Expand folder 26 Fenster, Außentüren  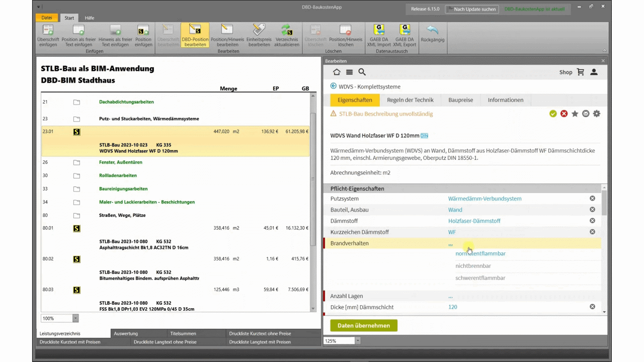click(x=76, y=163)
